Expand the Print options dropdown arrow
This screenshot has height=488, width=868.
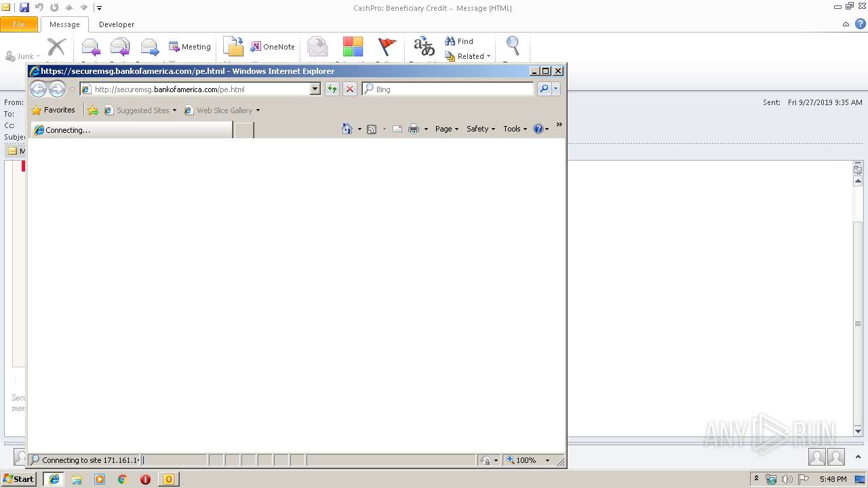pos(426,129)
